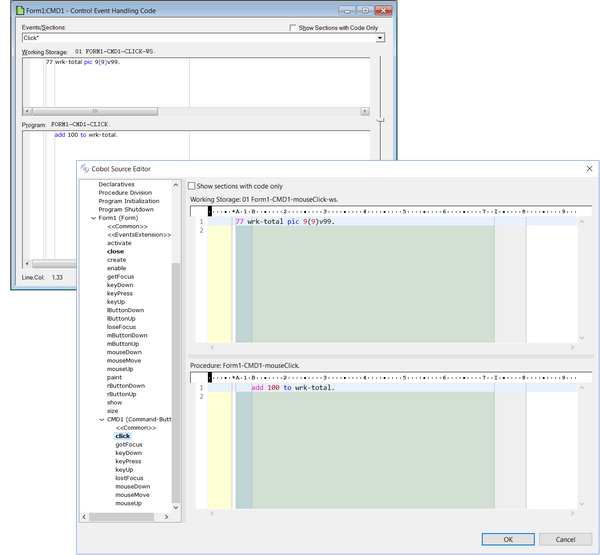Click the Form1:CMD1 pane splitter handle

click(380, 120)
